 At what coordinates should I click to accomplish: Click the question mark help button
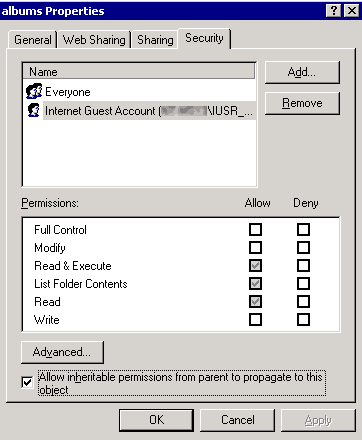point(334,11)
